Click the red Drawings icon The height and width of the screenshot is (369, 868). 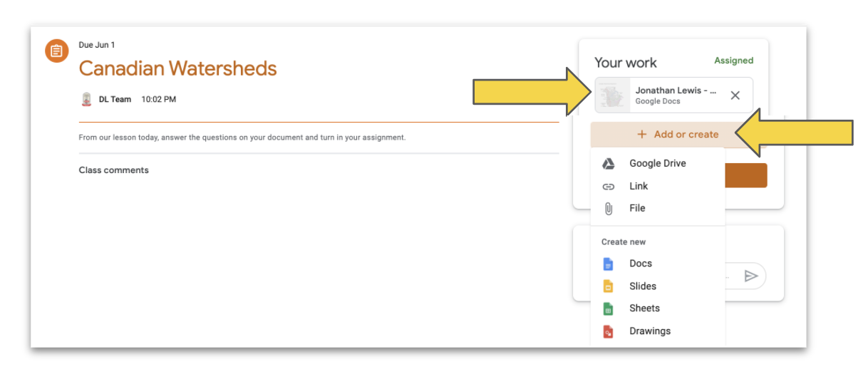(x=608, y=331)
